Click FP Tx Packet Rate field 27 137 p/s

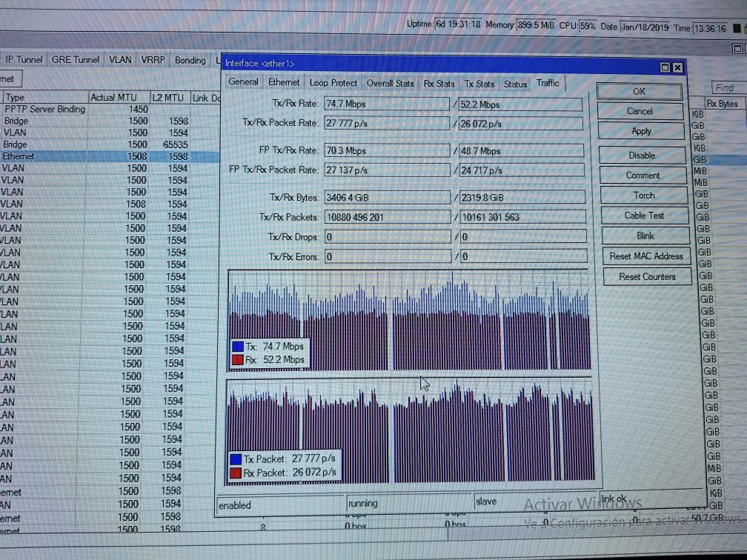[387, 170]
